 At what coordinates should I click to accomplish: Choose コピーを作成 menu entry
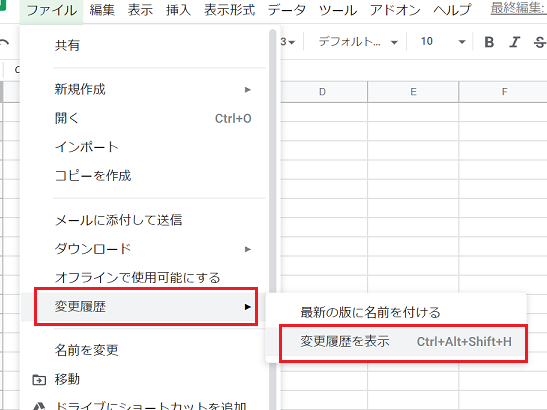[x=145, y=176]
